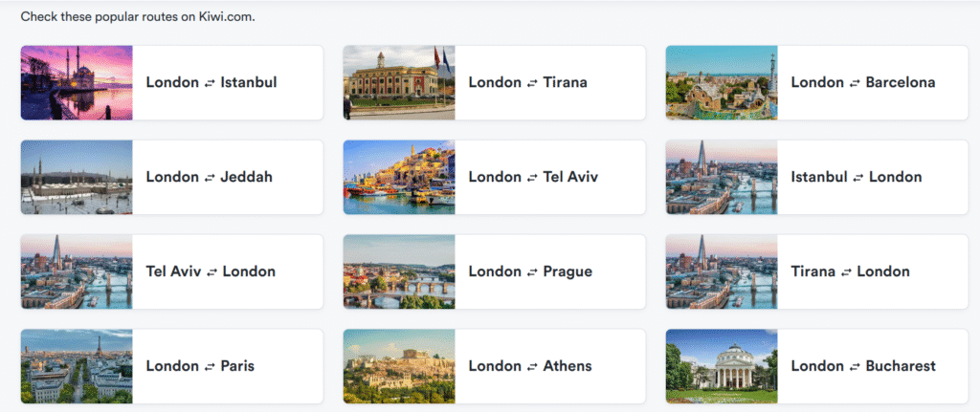Click the Paris Eiffel Tower thumbnail
The width and height of the screenshot is (980, 412).
pos(77,366)
